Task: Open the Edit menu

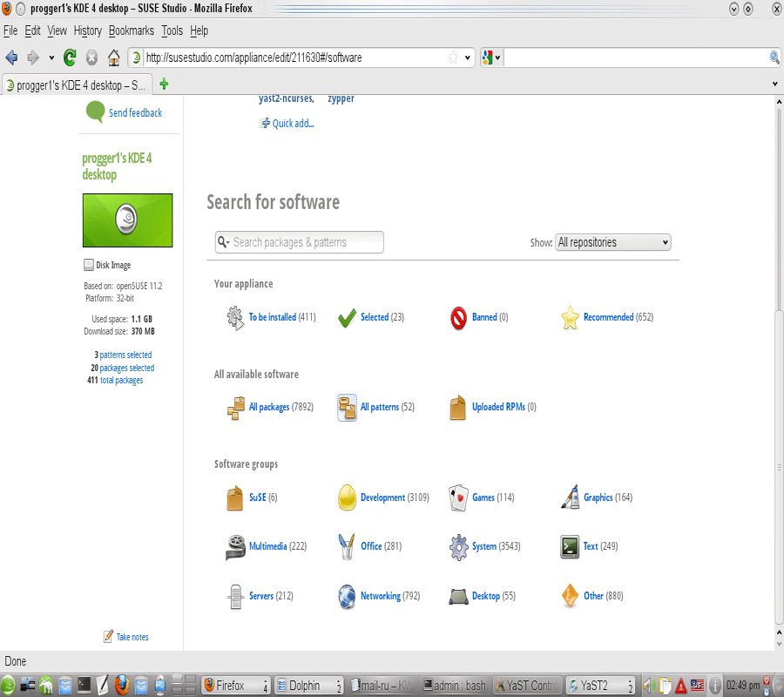Action: tap(32, 31)
